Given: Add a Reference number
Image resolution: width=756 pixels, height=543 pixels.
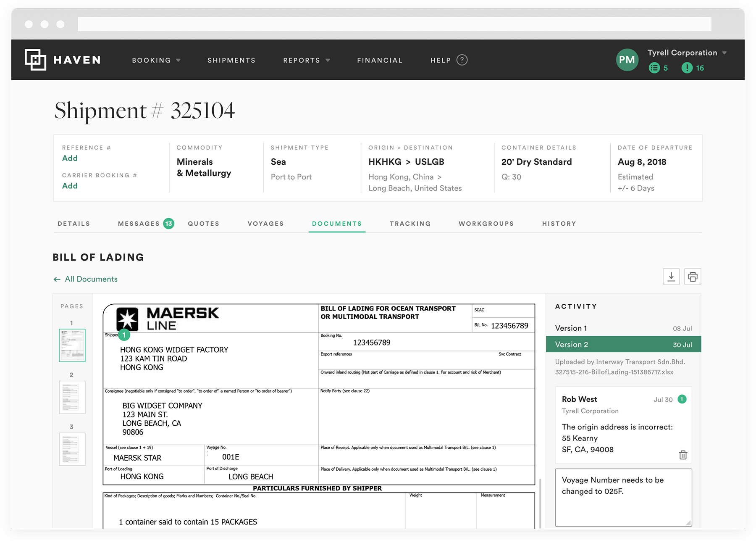Looking at the screenshot, I should pos(70,158).
